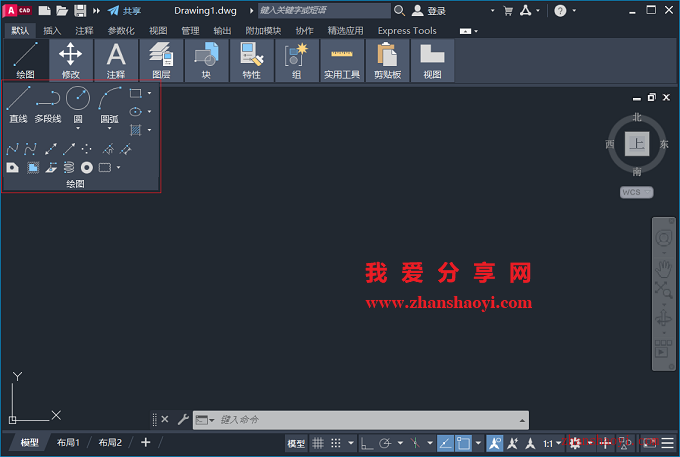This screenshot has width=680, height=457.
Task: Click the Save icon in quick access toolbar
Action: (80, 11)
